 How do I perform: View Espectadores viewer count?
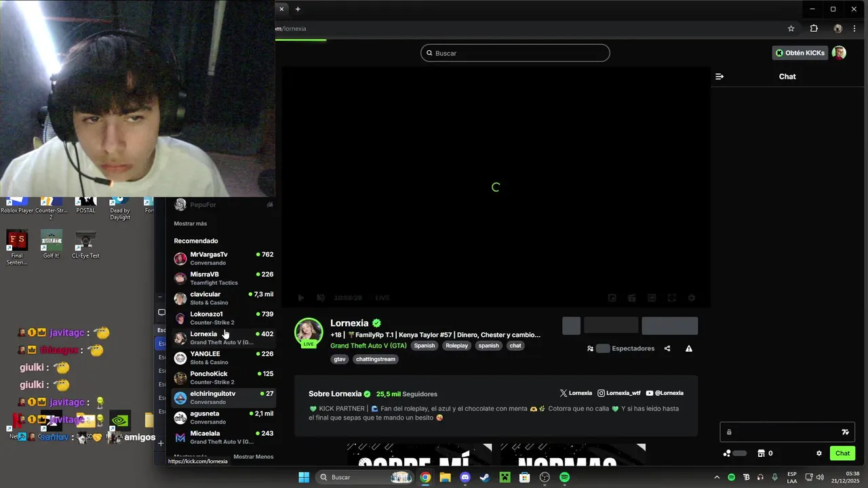click(620, 348)
